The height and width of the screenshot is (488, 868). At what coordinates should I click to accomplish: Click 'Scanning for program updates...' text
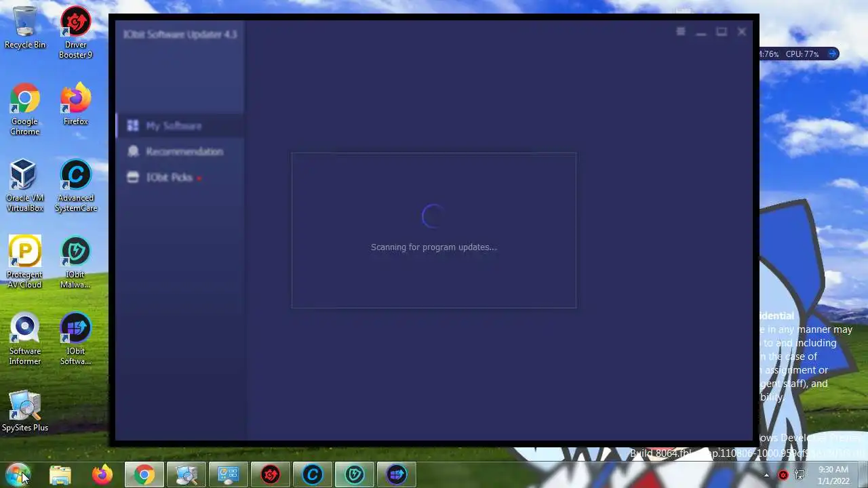(x=434, y=247)
